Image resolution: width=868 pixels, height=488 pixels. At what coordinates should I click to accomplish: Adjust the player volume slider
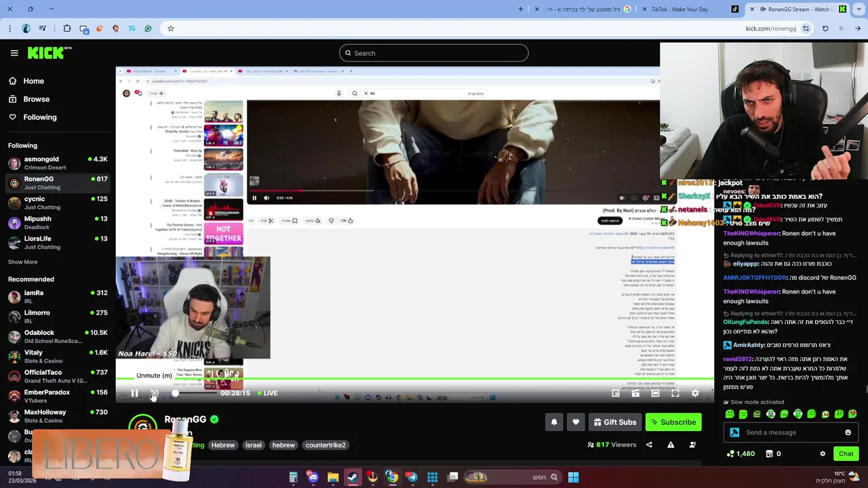pos(195,393)
